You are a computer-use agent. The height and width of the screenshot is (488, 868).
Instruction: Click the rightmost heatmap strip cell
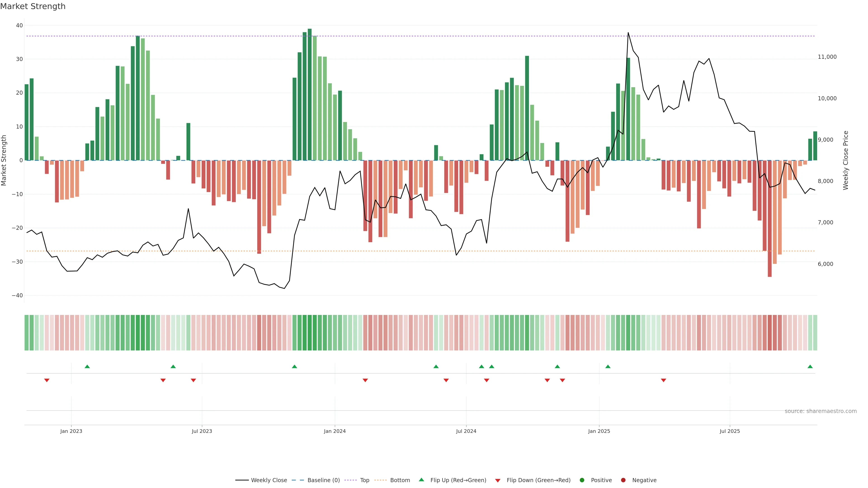click(815, 332)
